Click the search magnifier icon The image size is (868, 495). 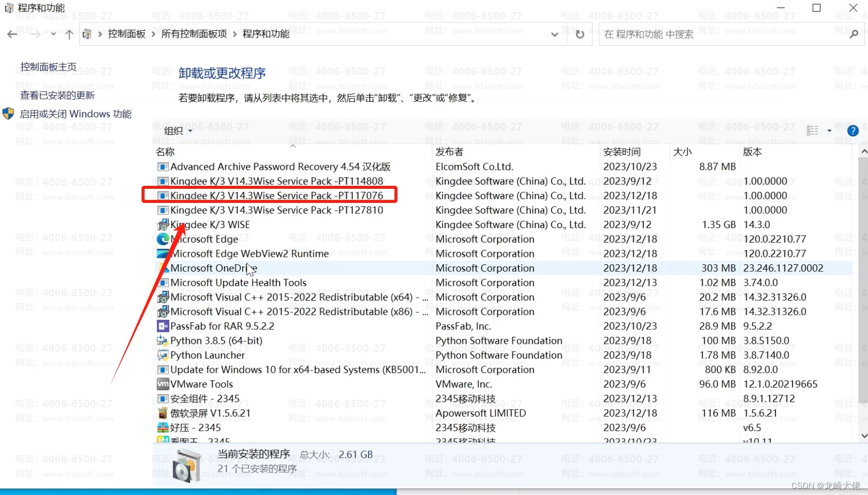(x=853, y=34)
